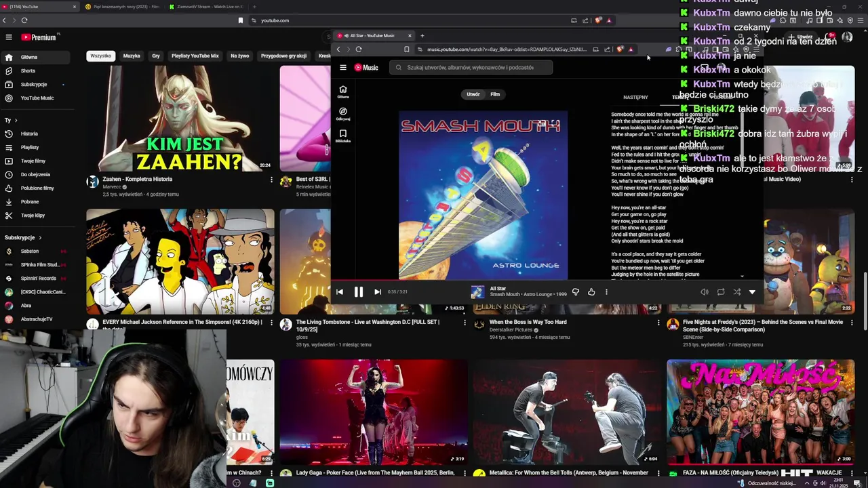
Task: Open the FAZA - NA MIŁOŚĆ thumbnail
Action: (760, 411)
